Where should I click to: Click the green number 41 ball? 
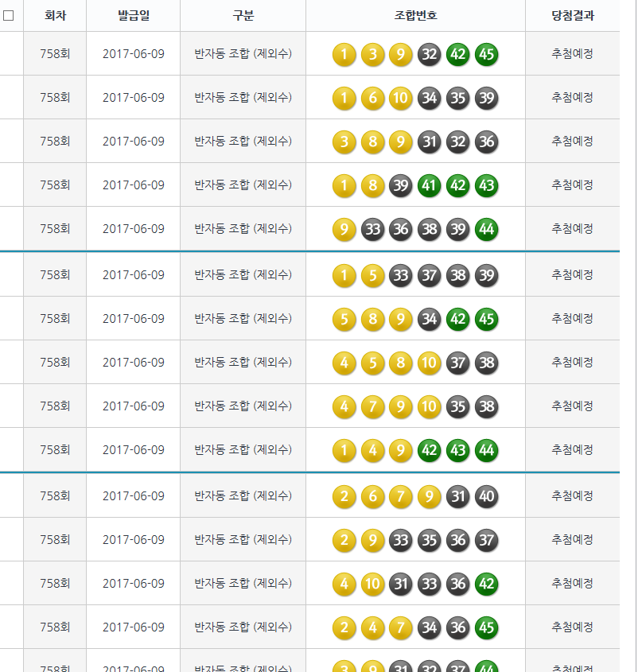[x=430, y=185]
